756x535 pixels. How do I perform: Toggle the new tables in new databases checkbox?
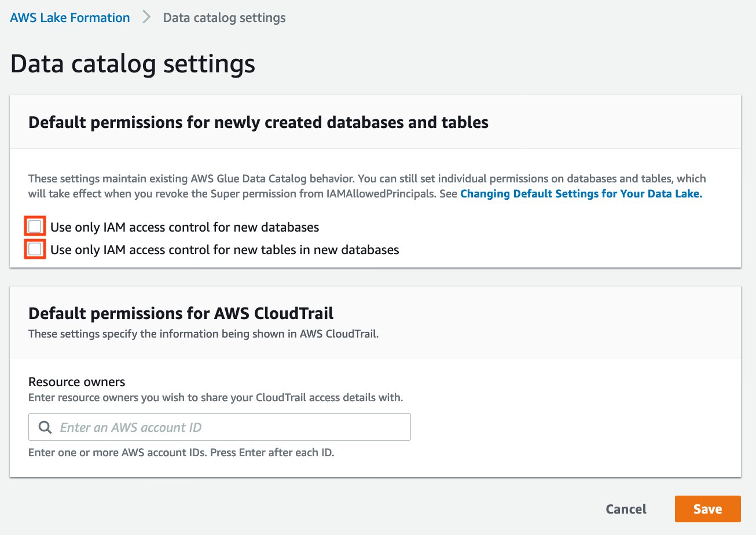point(34,248)
